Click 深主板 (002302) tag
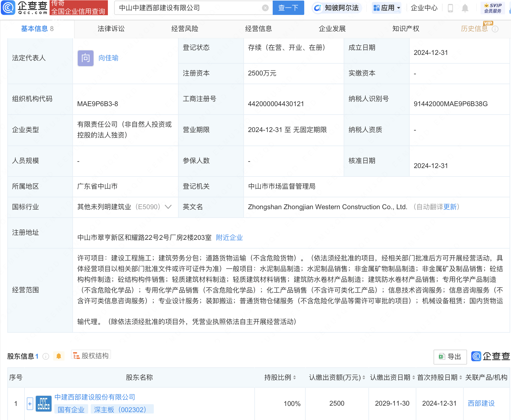The image size is (511, 420). pos(122,410)
